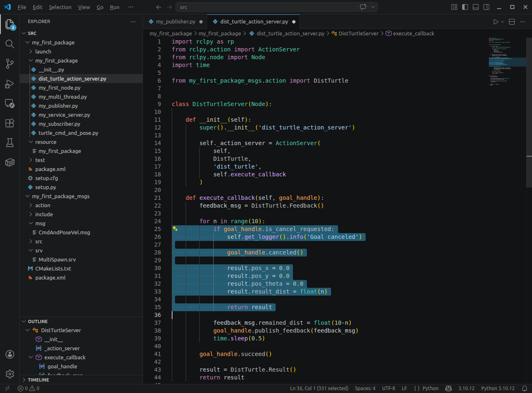
Task: Open the View menu
Action: pyautogui.click(x=84, y=7)
